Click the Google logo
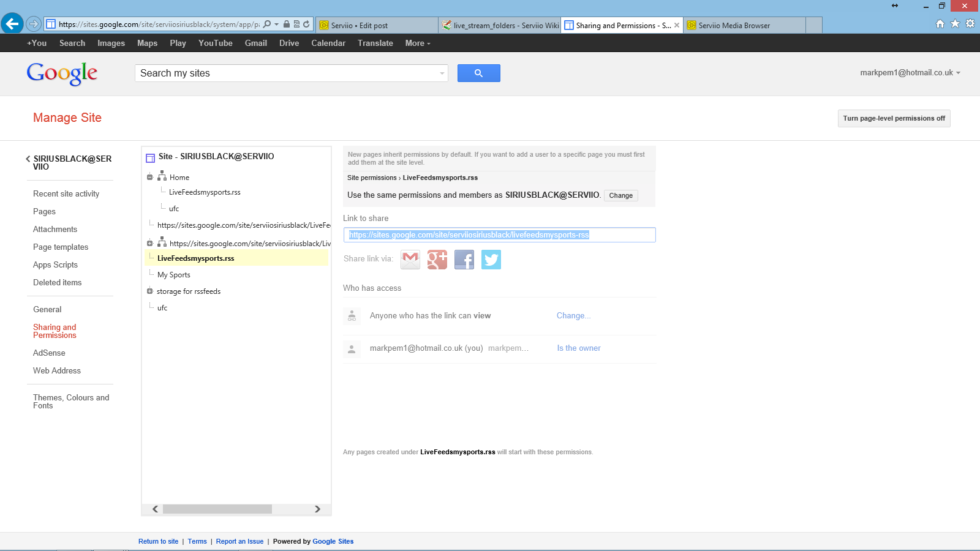The height and width of the screenshot is (551, 980). (x=62, y=73)
